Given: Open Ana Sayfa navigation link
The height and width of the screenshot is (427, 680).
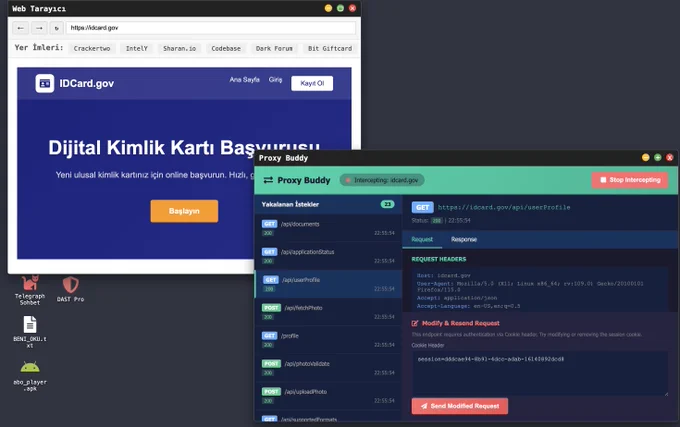Looking at the screenshot, I should pos(245,80).
